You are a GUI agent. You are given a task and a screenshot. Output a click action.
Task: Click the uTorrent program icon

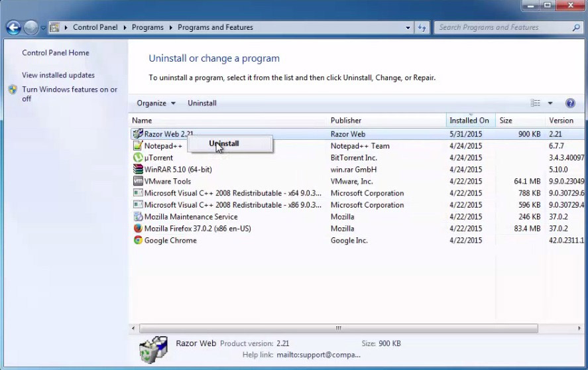pyautogui.click(x=138, y=158)
